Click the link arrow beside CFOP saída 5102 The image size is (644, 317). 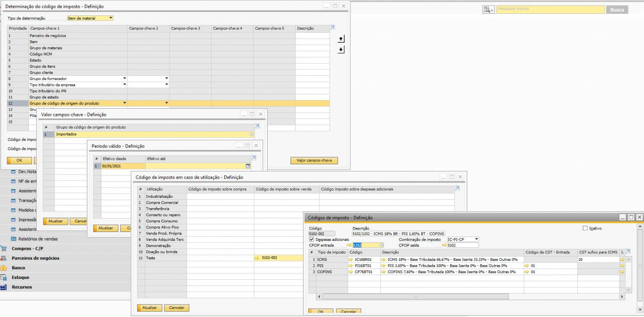coord(444,245)
